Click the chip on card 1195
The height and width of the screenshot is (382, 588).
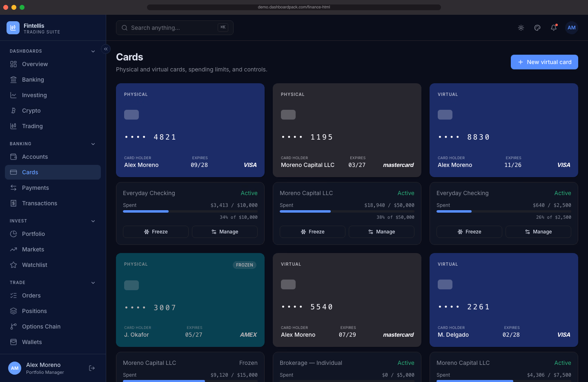288,115
